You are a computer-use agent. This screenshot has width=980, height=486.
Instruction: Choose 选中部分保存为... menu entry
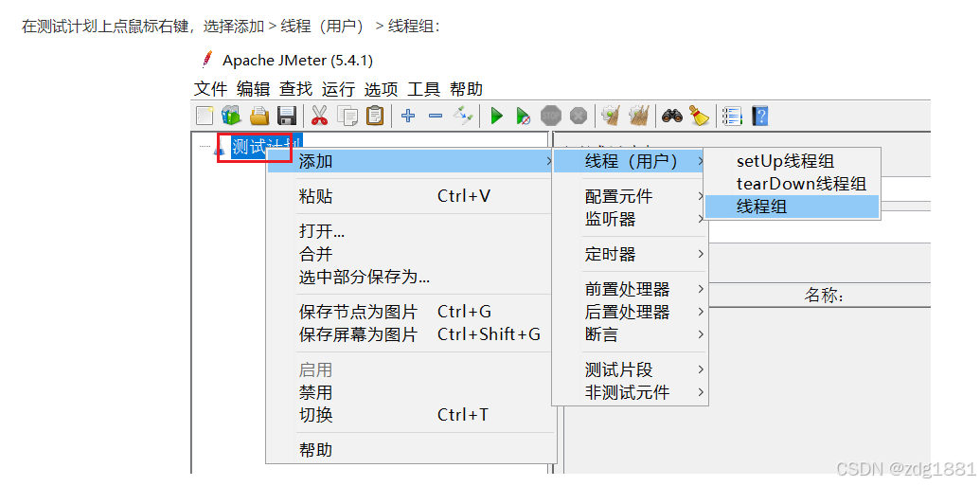pyautogui.click(x=411, y=277)
